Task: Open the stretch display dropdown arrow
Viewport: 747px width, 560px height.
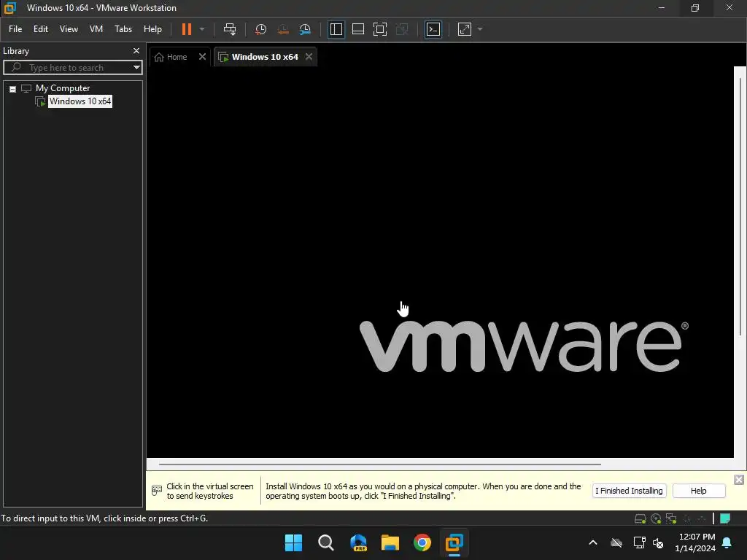Action: (480, 29)
